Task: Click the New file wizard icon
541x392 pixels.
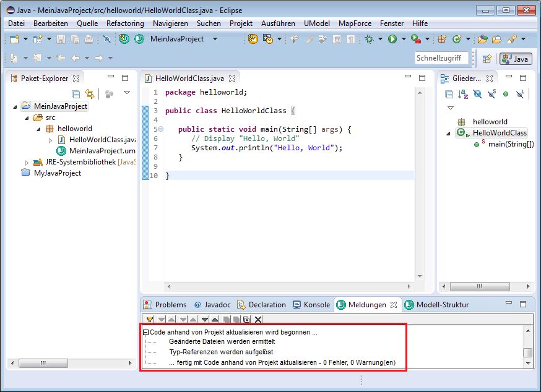Action: (x=14, y=39)
